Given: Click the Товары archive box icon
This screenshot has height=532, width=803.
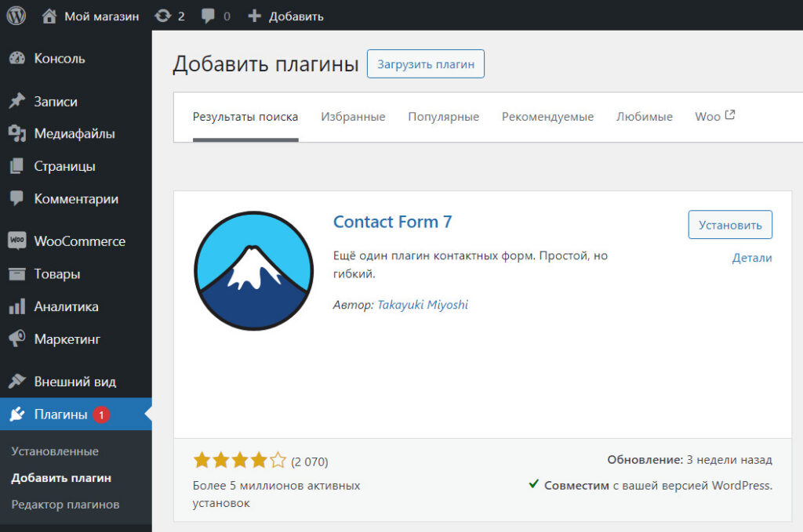Looking at the screenshot, I should click(17, 274).
